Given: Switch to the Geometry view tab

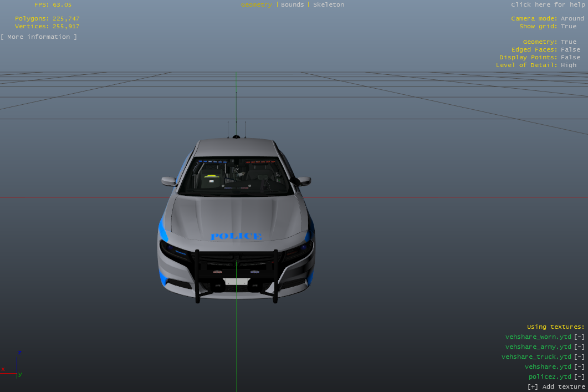Looking at the screenshot, I should pos(256,4).
